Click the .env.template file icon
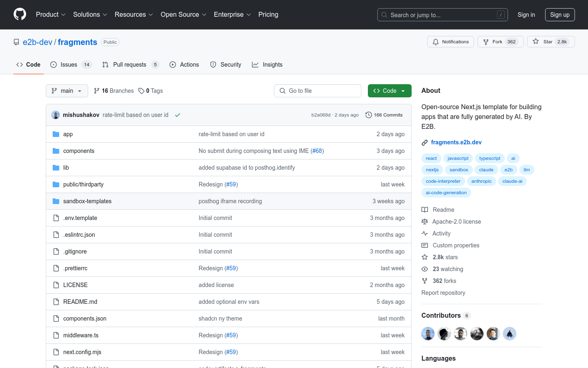This screenshot has width=588, height=368. coord(56,218)
